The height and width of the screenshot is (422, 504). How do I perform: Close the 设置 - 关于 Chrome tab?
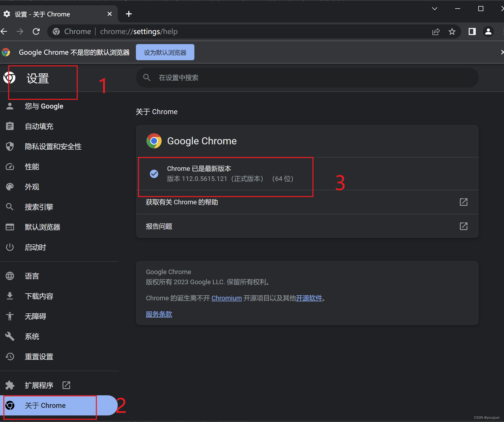(109, 14)
